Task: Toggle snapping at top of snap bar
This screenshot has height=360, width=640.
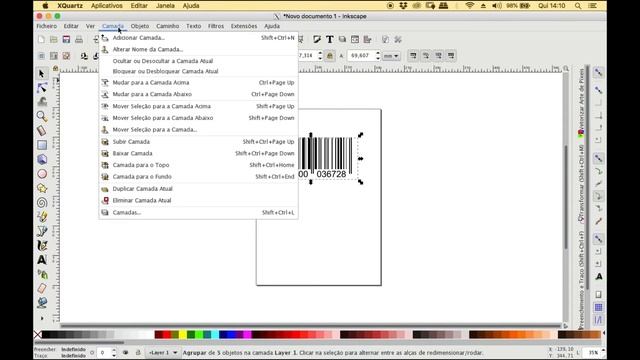Action: pyautogui.click(x=598, y=73)
